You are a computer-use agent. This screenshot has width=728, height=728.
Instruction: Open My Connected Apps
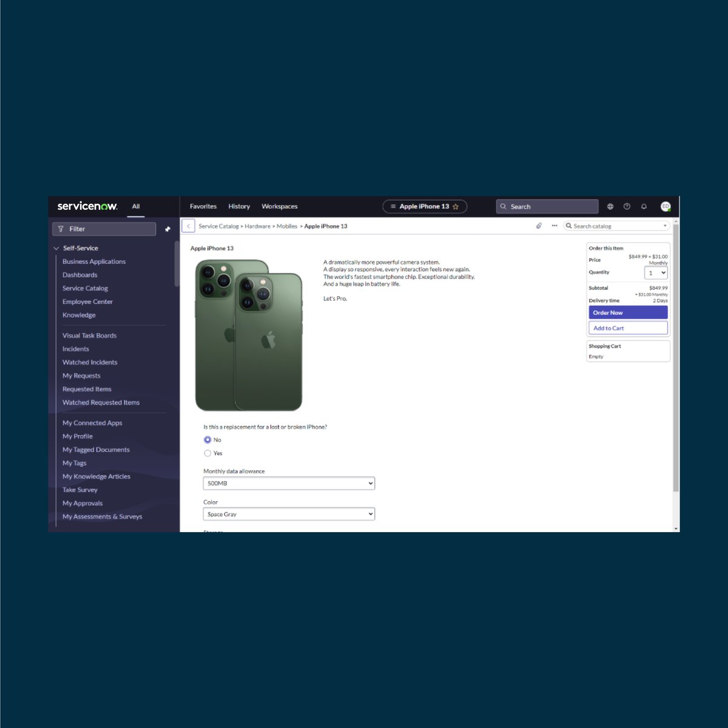pyautogui.click(x=93, y=423)
